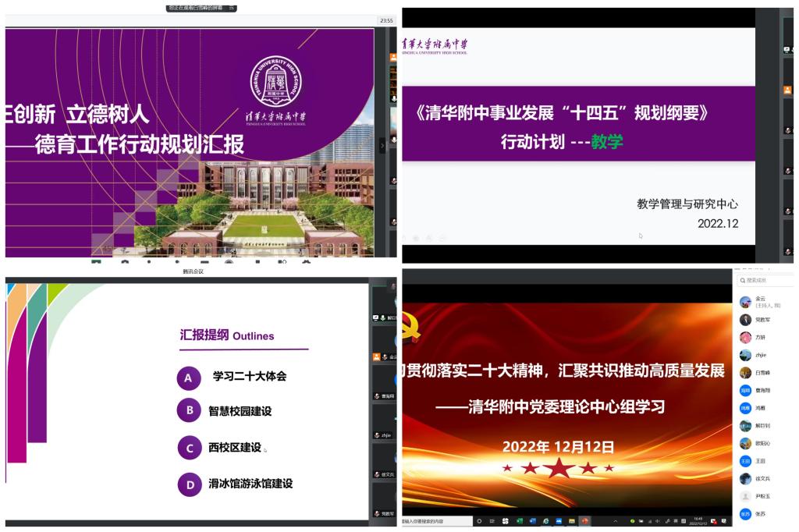The image size is (799, 532).
Task: Open the screen-sharing status bar menu at top
Action: point(201,8)
